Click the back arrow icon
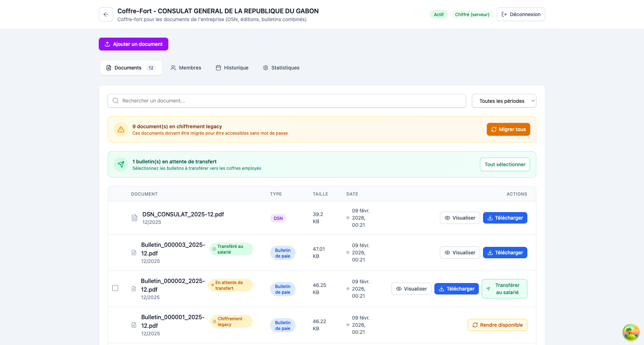The width and height of the screenshot is (644, 345). 106,14
